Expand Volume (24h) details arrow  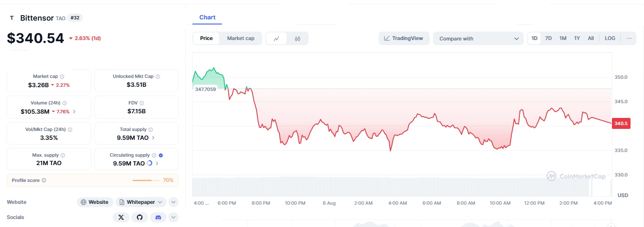point(75,112)
